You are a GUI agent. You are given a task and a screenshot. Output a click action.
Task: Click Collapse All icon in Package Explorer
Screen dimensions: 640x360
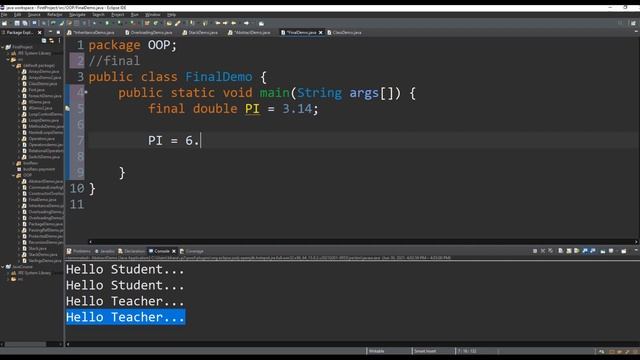point(44,41)
